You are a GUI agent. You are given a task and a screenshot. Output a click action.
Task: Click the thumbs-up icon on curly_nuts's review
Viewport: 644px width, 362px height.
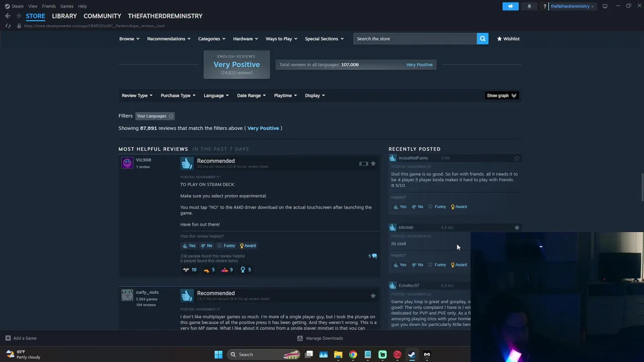pos(187,296)
